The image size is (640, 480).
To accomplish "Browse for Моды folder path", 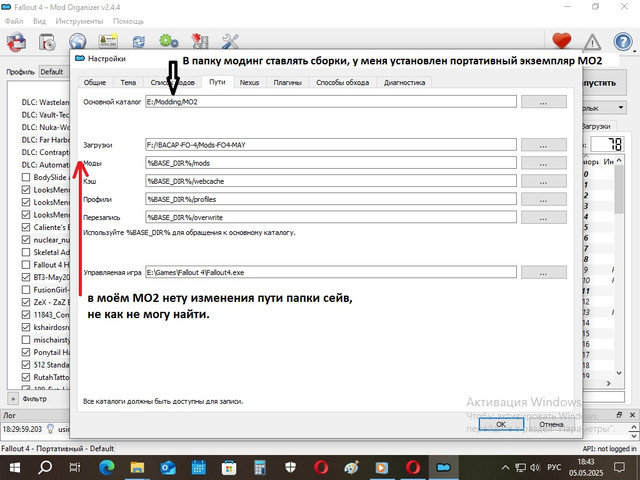I will 544,163.
